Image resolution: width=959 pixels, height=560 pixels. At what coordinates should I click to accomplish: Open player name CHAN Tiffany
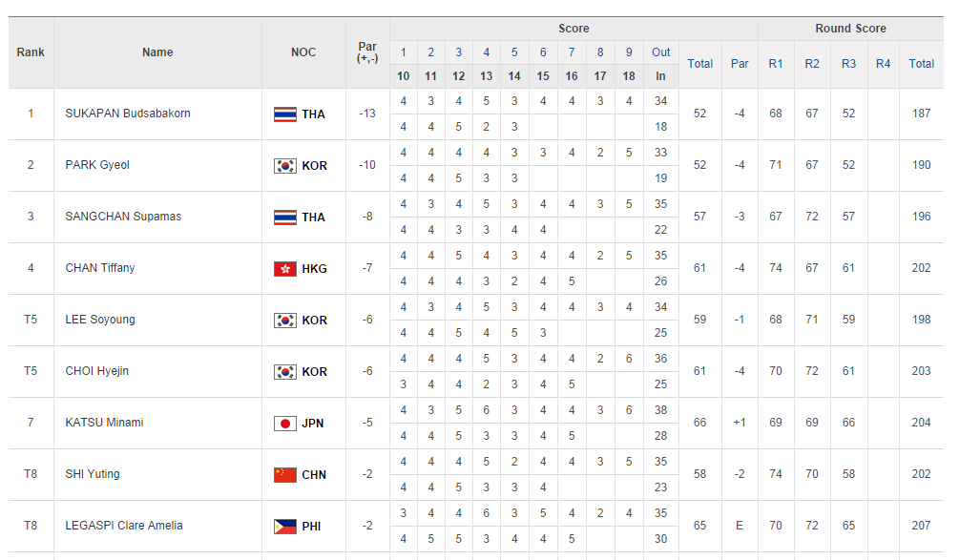100,268
